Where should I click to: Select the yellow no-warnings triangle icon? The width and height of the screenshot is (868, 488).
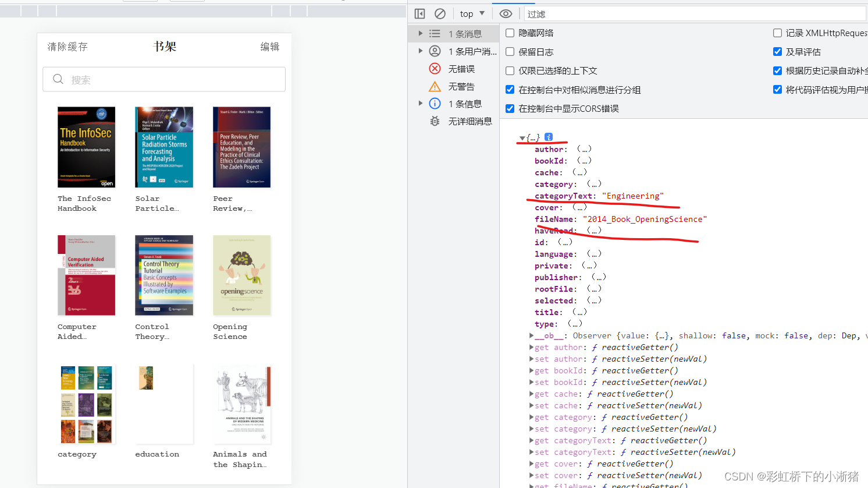point(435,86)
